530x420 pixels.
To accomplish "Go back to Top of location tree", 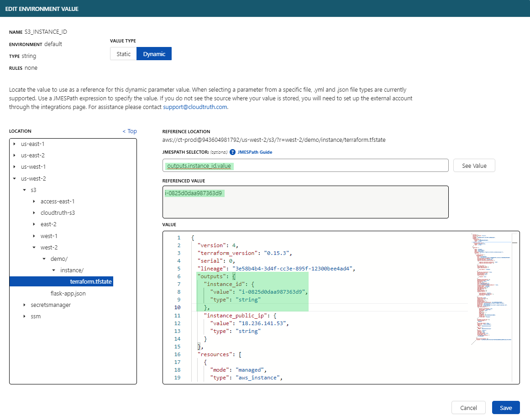I will point(130,131).
